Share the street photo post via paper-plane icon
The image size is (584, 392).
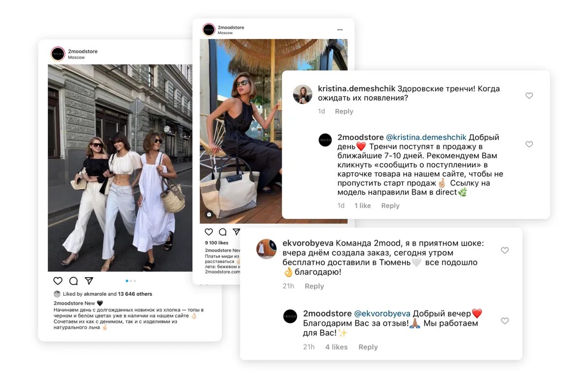point(89,281)
